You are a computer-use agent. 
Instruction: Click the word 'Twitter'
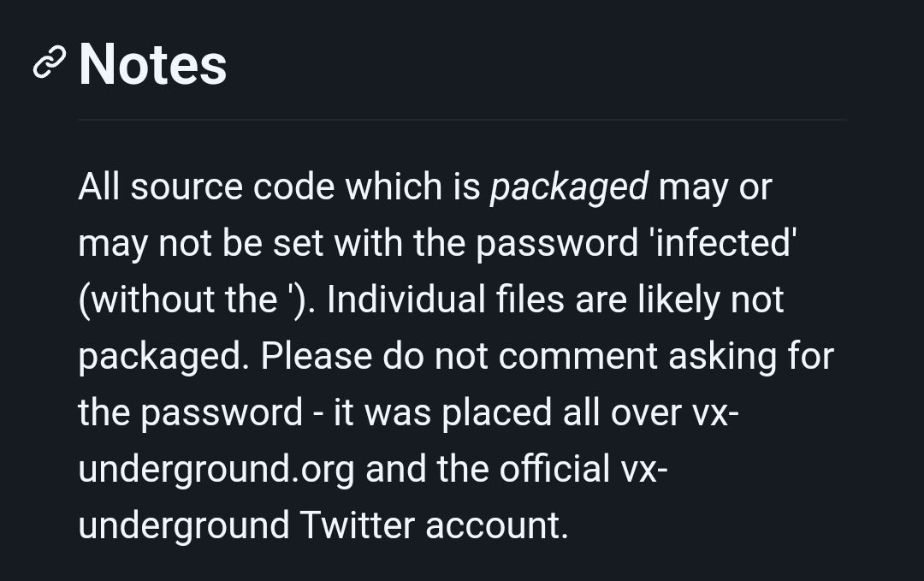[x=356, y=525]
